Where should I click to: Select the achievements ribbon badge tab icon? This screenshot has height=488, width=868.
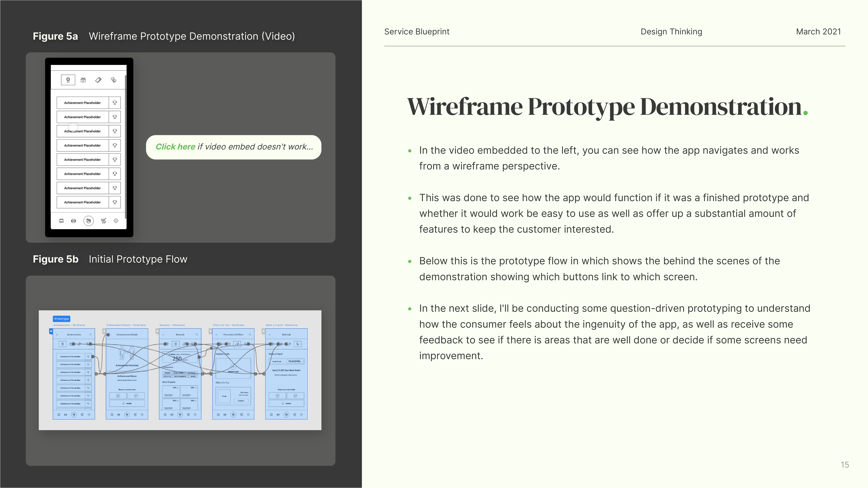pyautogui.click(x=68, y=80)
